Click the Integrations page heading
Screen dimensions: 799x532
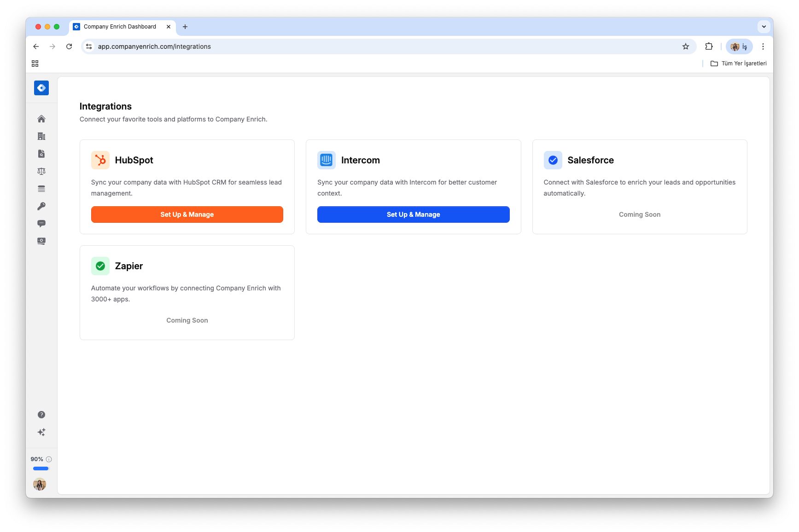tap(105, 106)
